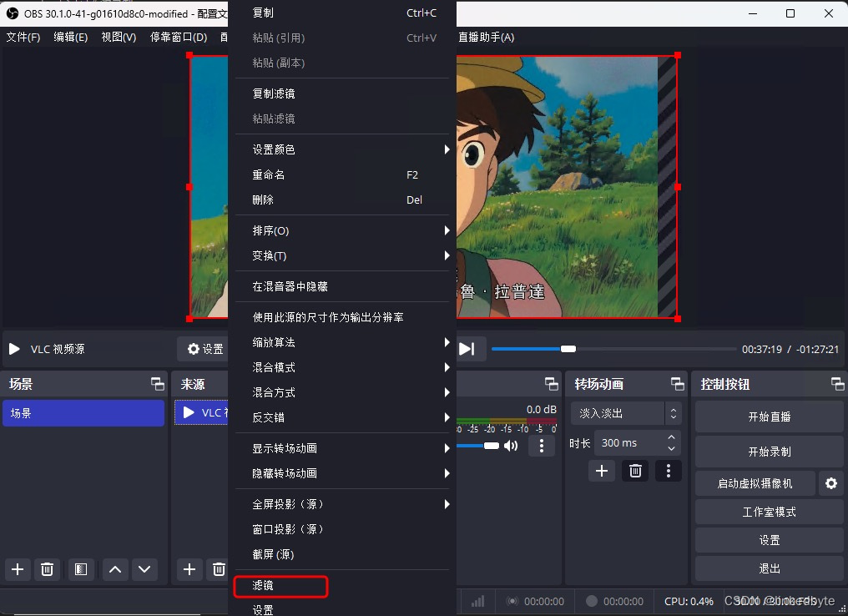
Task: Open the 直播助手(A) menu
Action: point(486,37)
